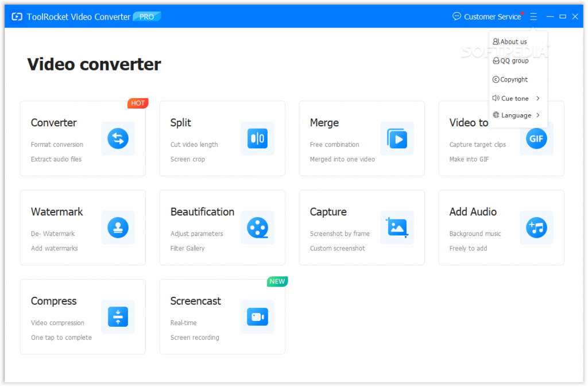Viewport: 588px width, 387px height.
Task: Open the Screencast card title
Action: click(195, 301)
